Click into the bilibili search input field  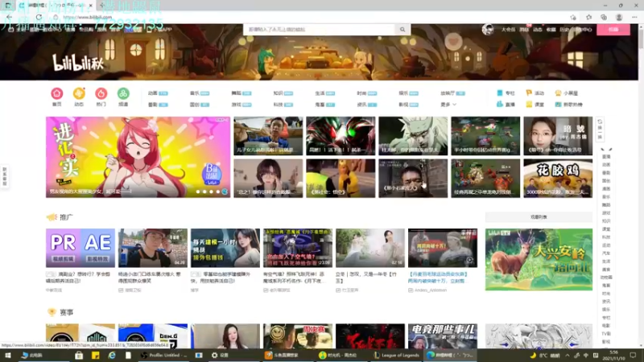coord(320,30)
